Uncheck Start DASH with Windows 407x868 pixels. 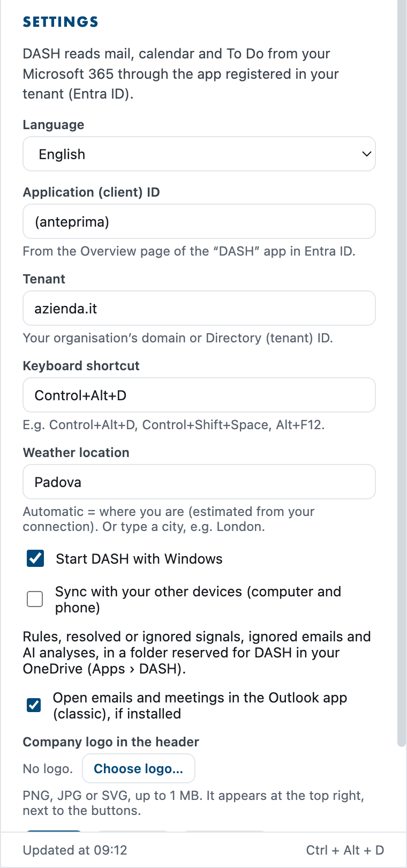coord(35,558)
